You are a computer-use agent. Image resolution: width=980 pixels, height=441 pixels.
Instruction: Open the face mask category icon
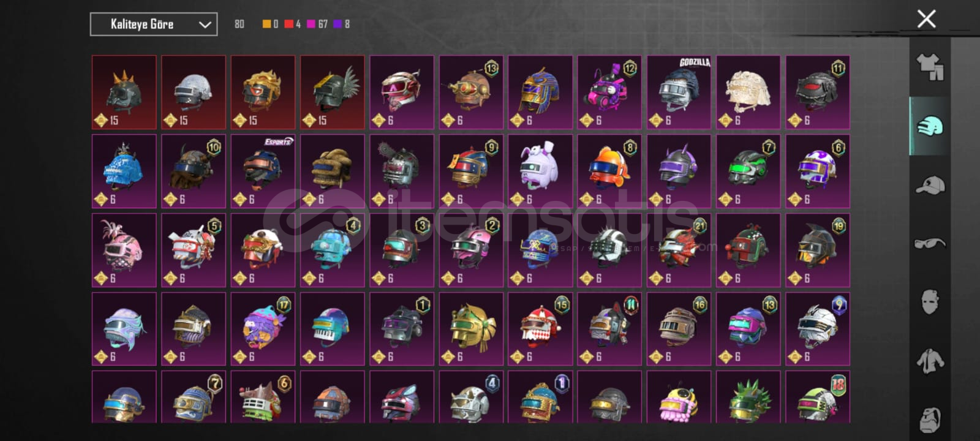click(930, 301)
